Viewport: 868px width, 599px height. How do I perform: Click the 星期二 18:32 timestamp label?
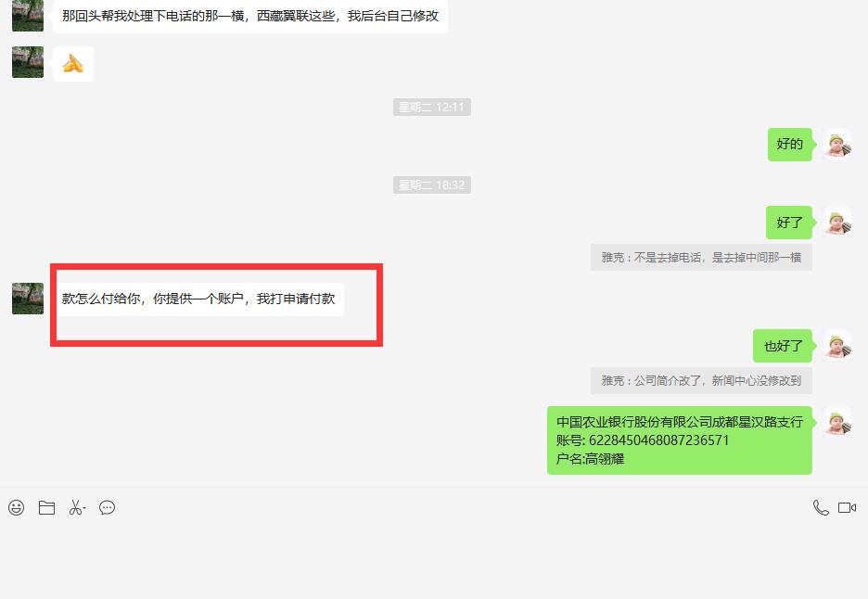[x=431, y=185]
